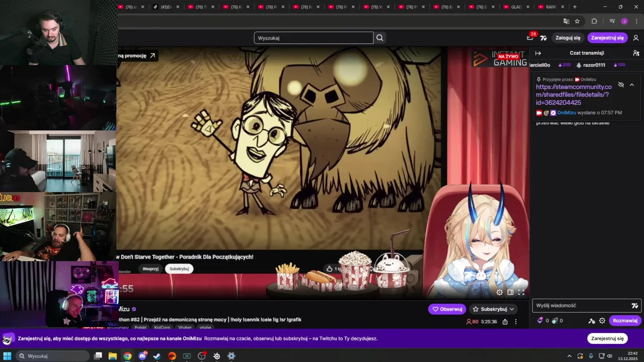Open EA app from taskbar
The height and width of the screenshot is (362, 644).
[172, 356]
